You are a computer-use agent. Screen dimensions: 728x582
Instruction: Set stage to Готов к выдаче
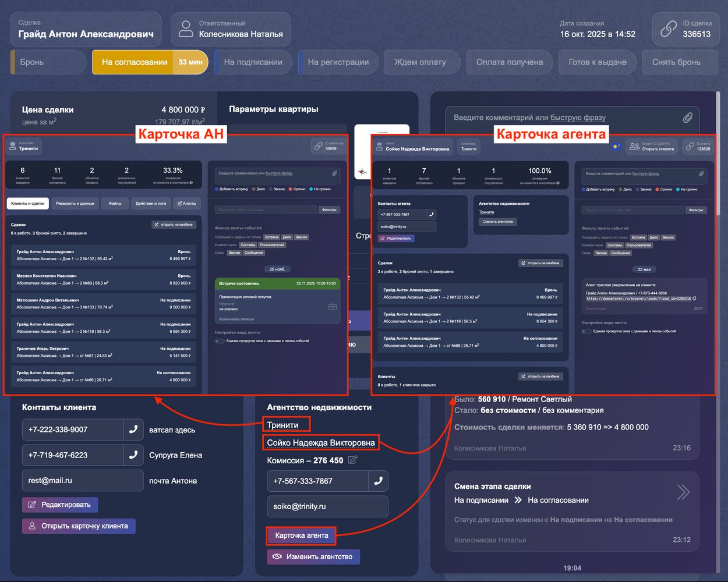pyautogui.click(x=598, y=62)
